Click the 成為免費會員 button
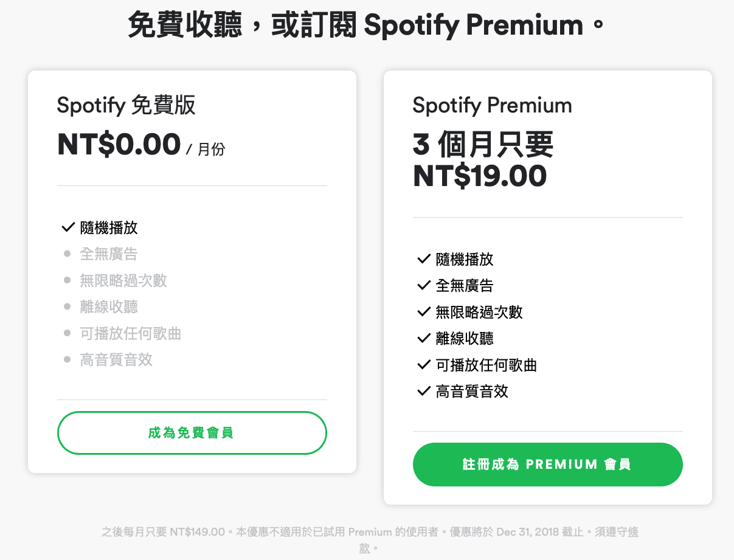This screenshot has width=734, height=560. pos(192,433)
